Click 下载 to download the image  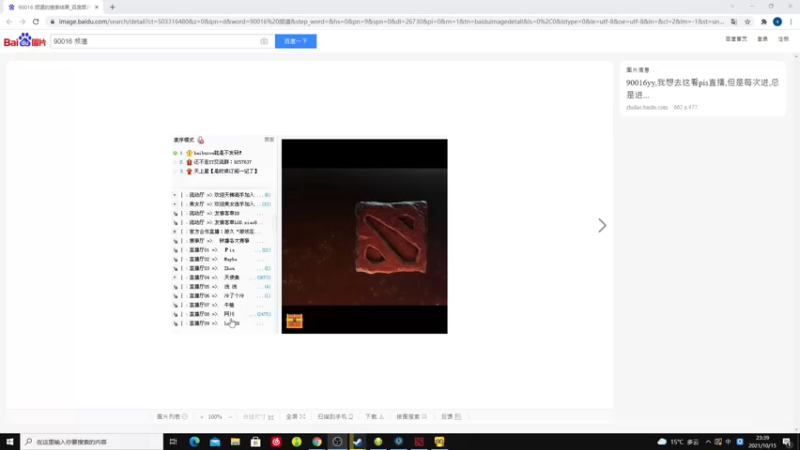374,417
